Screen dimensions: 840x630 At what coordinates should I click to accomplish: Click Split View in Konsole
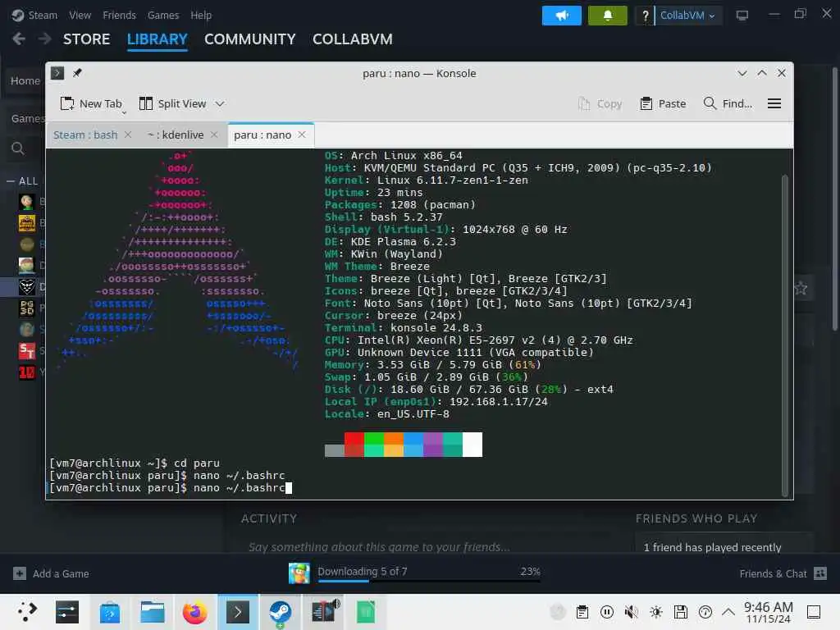coord(172,103)
